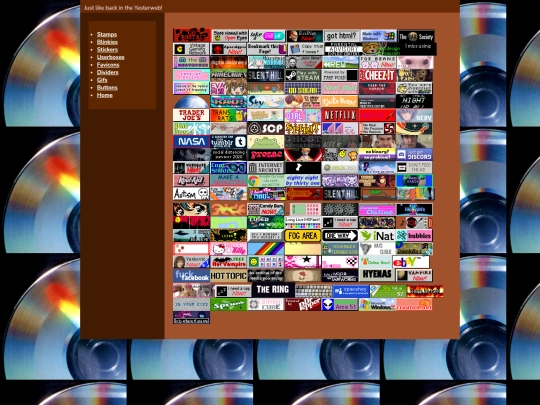
Task: Click the pink bubbles badge
Action: [415, 236]
